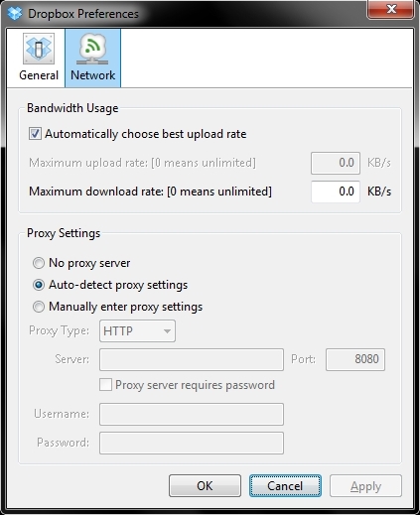
Task: Open the General preferences icon
Action: [39, 49]
